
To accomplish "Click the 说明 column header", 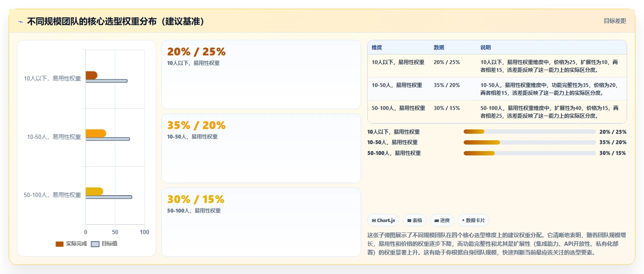I will click(486, 48).
